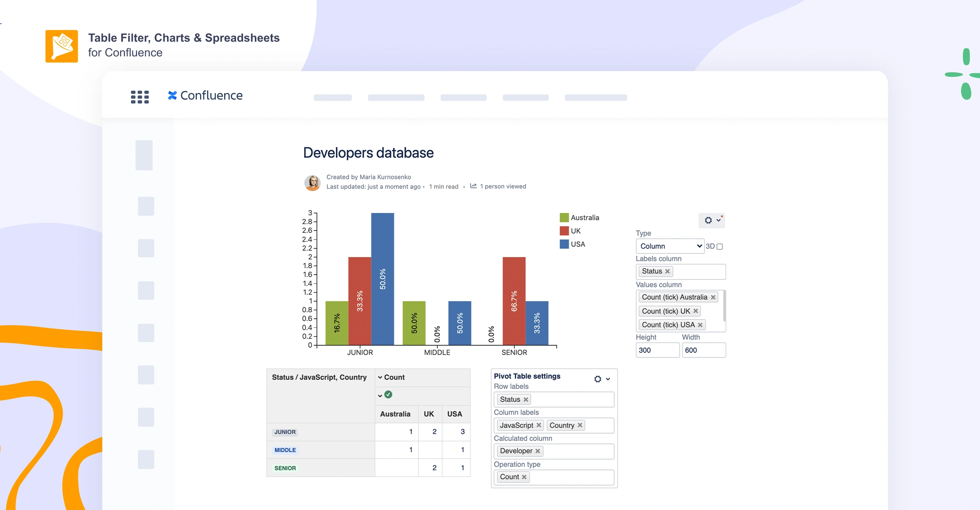
Task: Open Maria Kurnosenko's author link
Action: 384,177
